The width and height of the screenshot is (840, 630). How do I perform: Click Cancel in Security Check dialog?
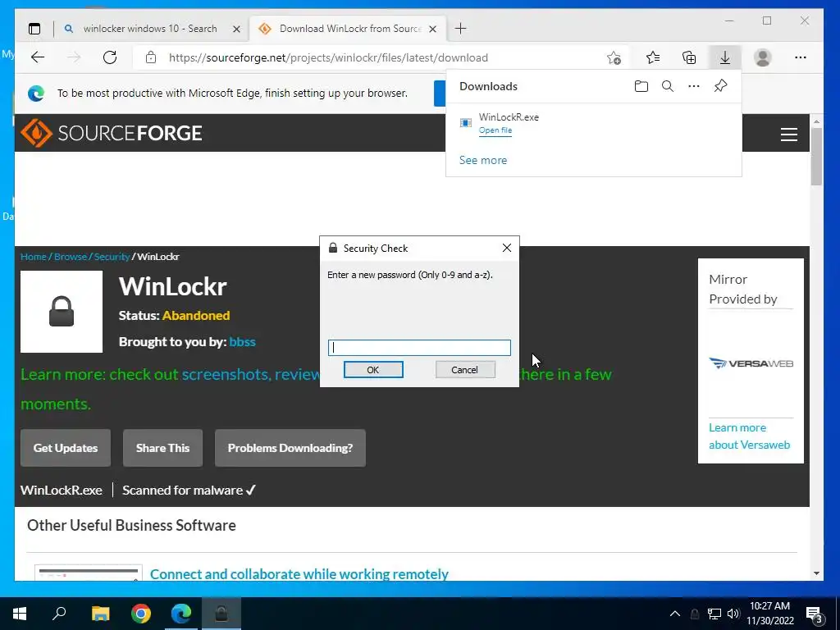tap(465, 370)
